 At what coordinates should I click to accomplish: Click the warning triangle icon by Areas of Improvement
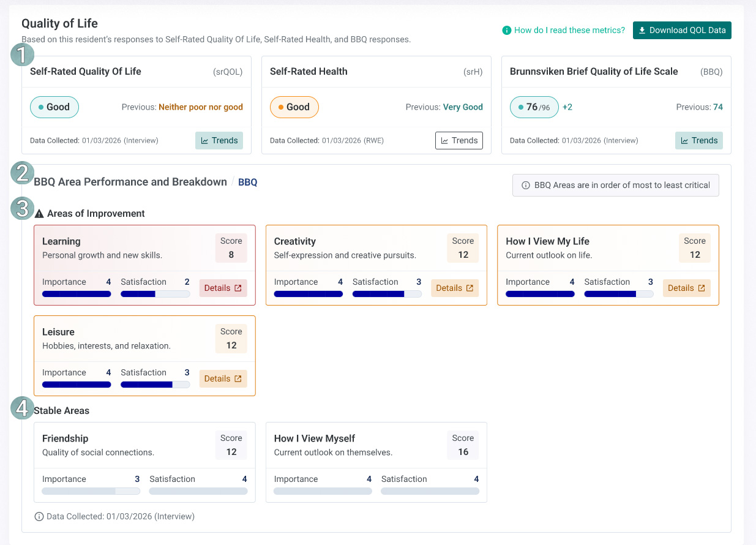pyautogui.click(x=39, y=214)
